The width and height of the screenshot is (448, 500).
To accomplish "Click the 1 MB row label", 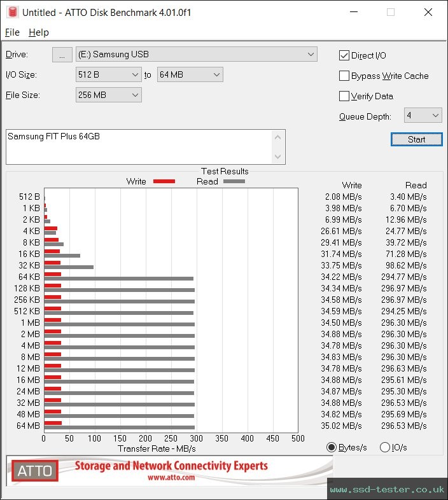I will [31, 323].
